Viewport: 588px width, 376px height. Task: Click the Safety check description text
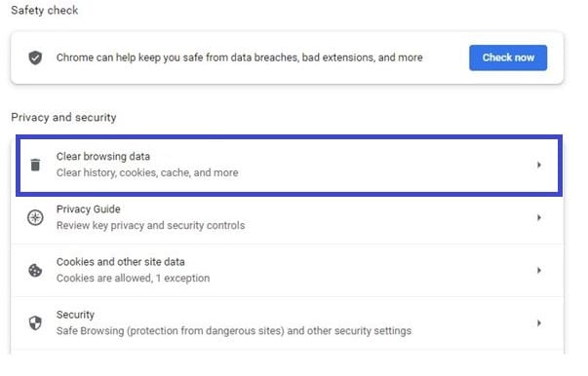pyautogui.click(x=240, y=57)
